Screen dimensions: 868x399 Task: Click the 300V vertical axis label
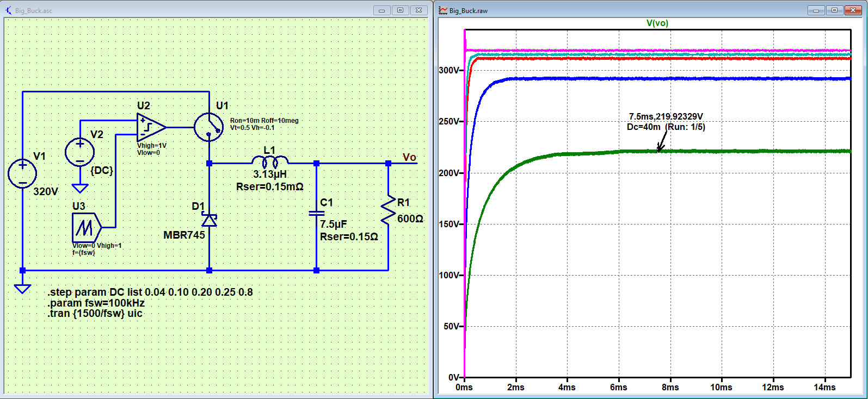coord(449,70)
